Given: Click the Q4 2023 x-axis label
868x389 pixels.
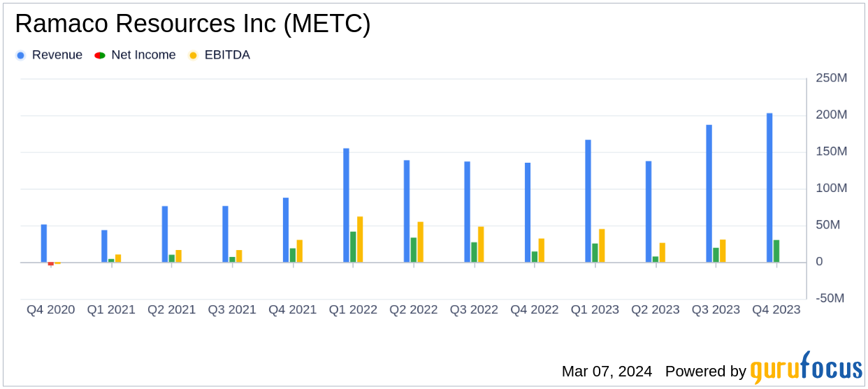Looking at the screenshot, I should tap(776, 310).
